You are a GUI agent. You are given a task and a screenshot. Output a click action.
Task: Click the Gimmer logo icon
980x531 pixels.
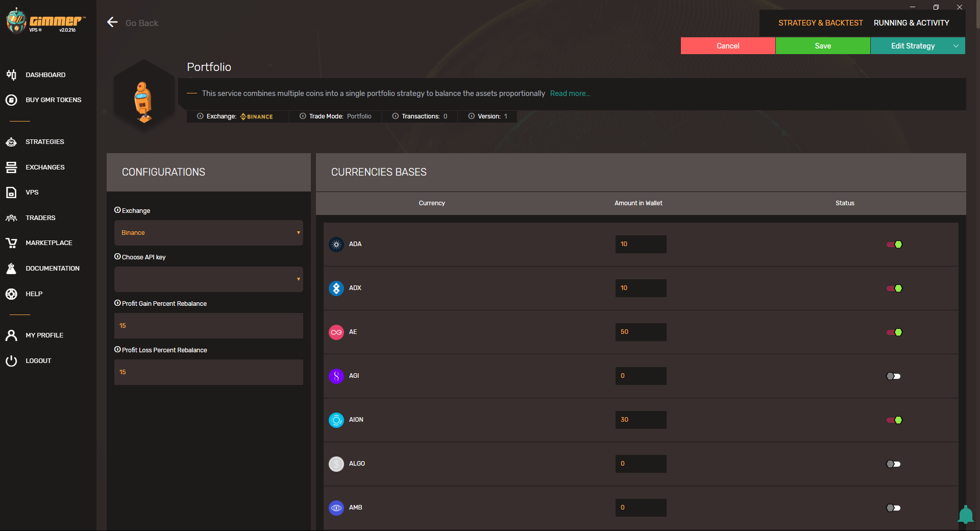tap(16, 21)
